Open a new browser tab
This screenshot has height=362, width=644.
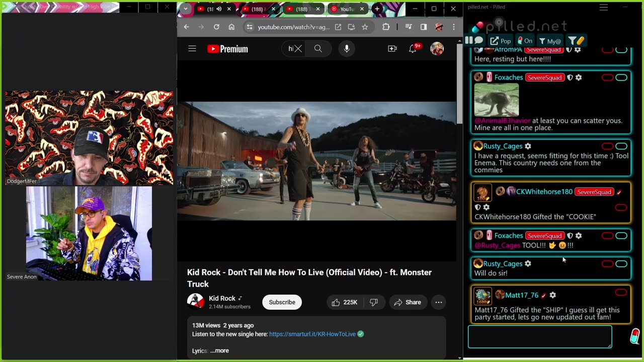(x=377, y=9)
